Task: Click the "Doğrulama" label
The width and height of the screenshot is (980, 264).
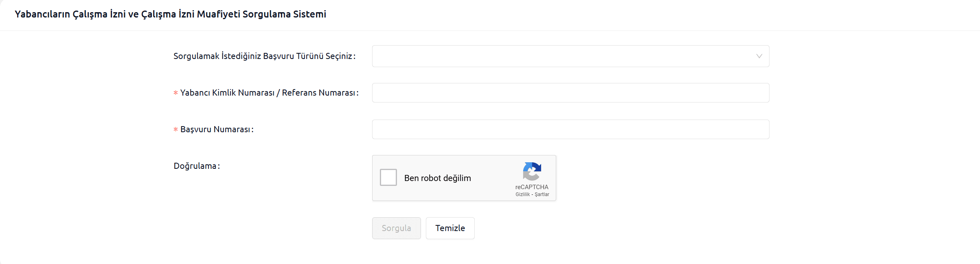Action: pyautogui.click(x=196, y=166)
